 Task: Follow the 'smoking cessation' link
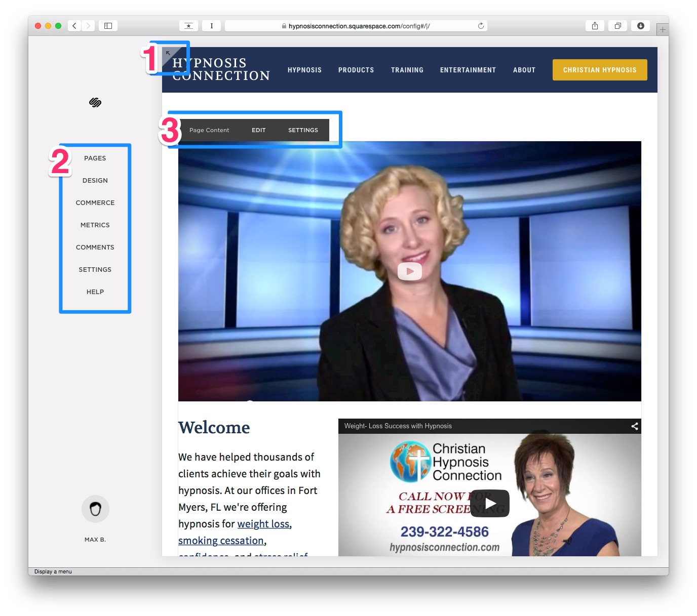221,541
